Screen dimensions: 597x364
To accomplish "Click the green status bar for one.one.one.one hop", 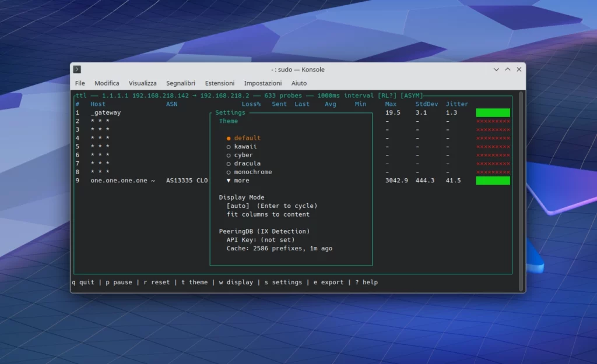I will (493, 181).
